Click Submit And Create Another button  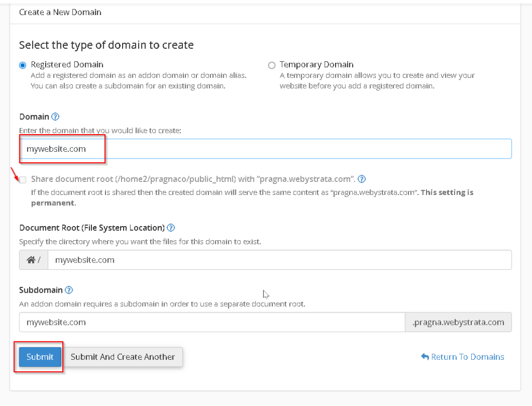click(x=123, y=357)
